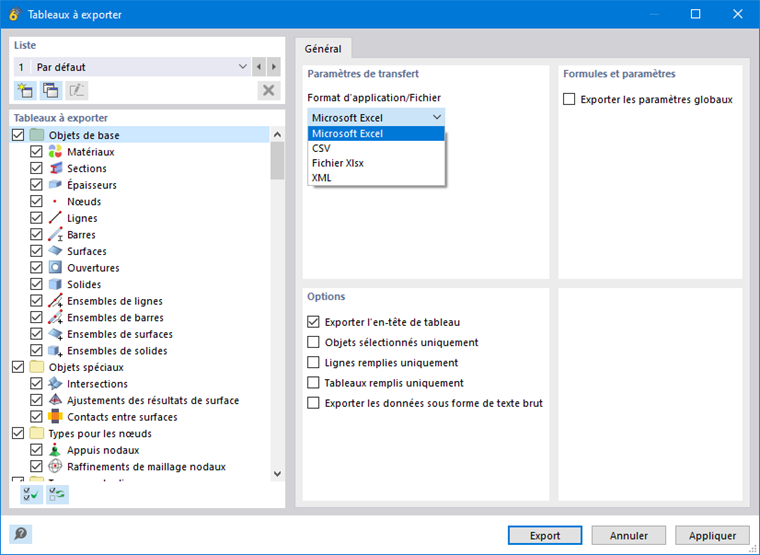
Task: Click the copy list icon
Action: 51,91
